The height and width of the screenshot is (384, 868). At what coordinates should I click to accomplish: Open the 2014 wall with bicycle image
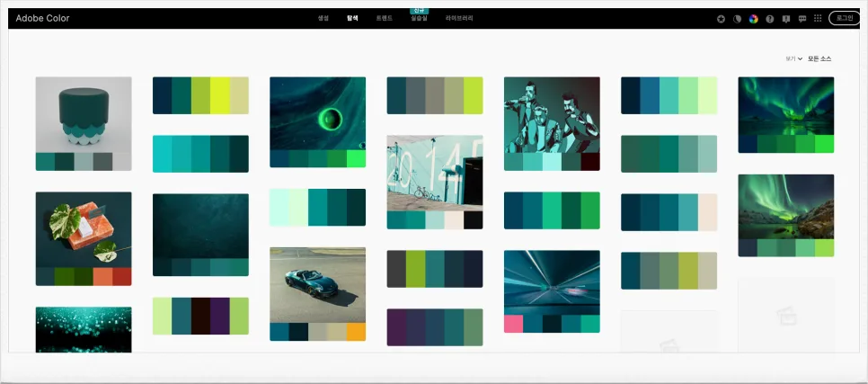(x=435, y=173)
